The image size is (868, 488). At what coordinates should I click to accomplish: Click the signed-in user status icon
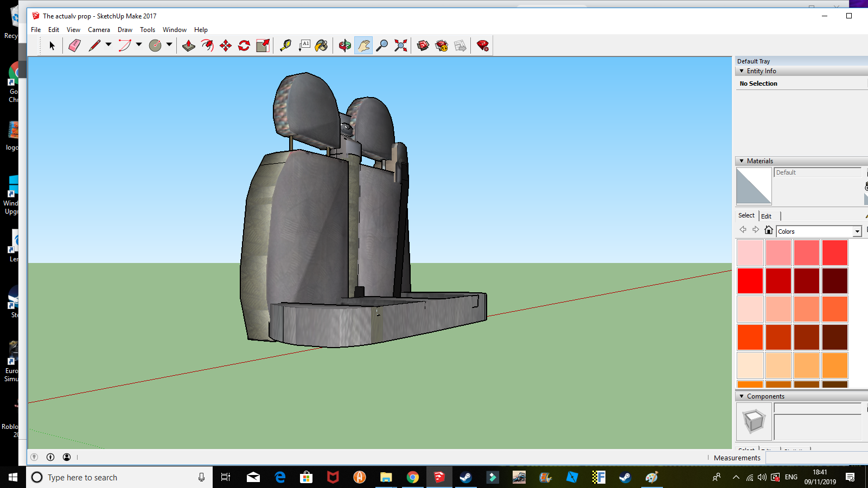pyautogui.click(x=67, y=457)
